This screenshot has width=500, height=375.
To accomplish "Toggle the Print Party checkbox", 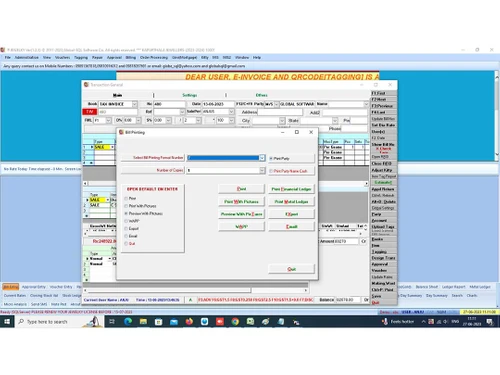I will point(271,158).
